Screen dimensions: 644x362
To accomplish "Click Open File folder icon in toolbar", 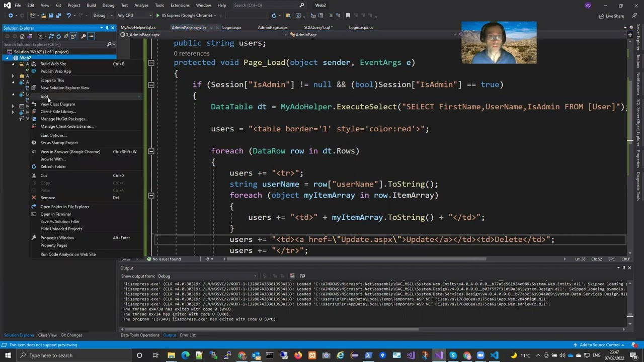I will [44, 16].
